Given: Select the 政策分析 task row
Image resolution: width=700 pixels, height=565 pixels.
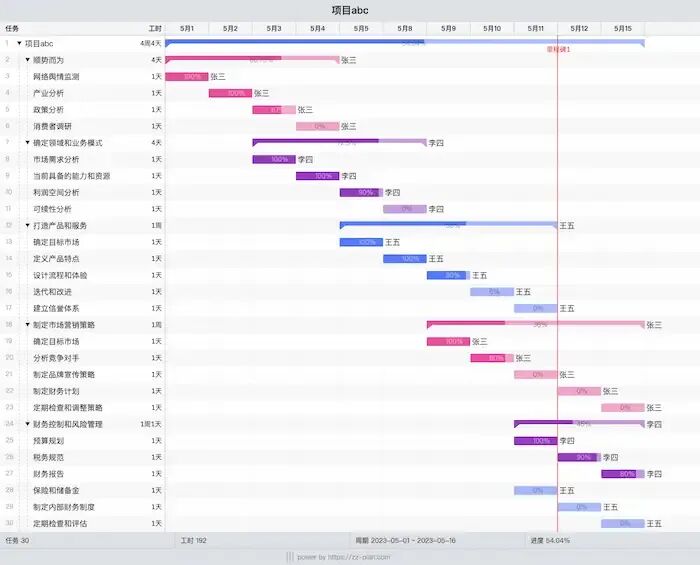Looking at the screenshot, I should click(x=83, y=110).
